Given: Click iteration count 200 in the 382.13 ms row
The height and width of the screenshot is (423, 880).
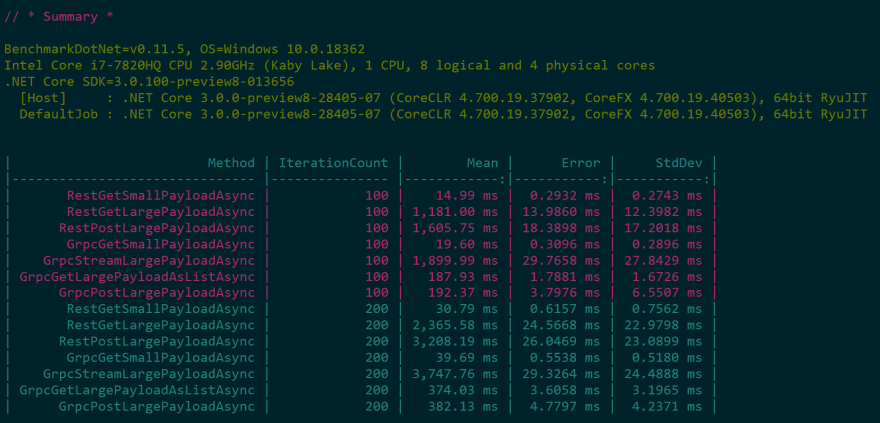Looking at the screenshot, I should (377, 407).
